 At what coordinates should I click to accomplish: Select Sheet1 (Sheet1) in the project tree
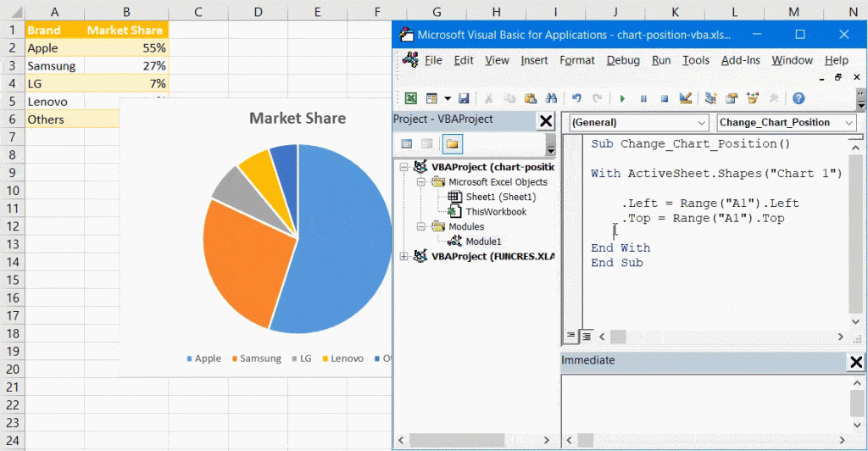tap(500, 197)
